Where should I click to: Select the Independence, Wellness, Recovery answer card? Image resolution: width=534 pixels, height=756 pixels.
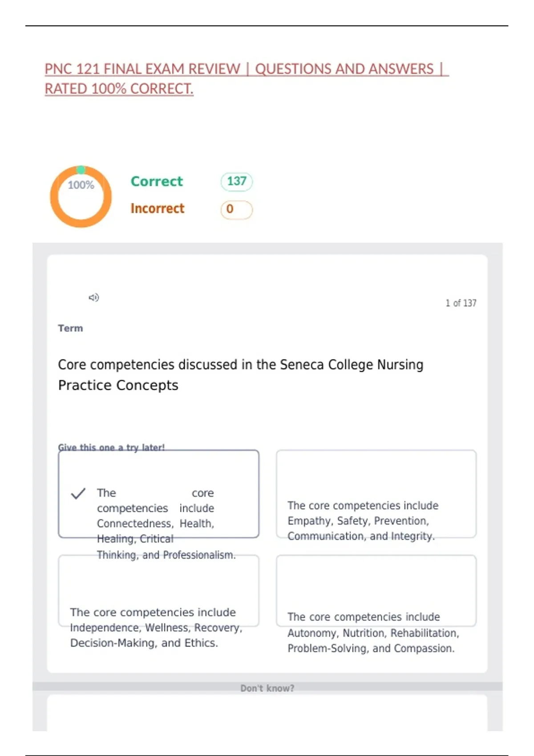pos(158,591)
